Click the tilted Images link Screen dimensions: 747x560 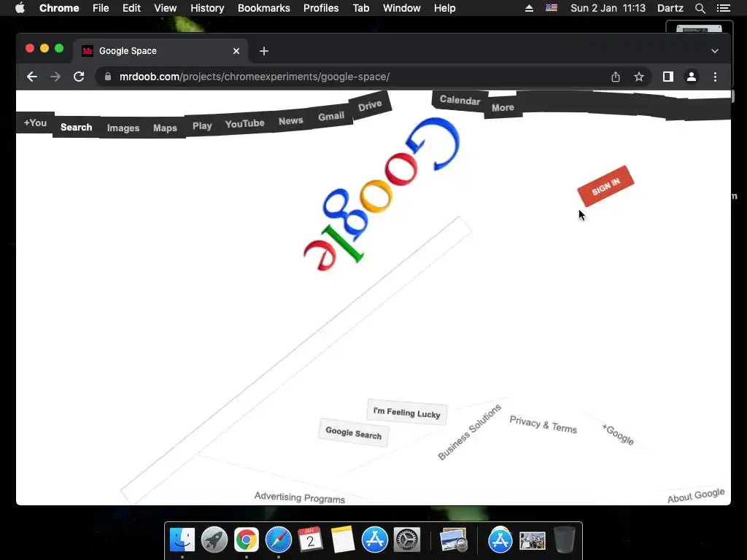(x=123, y=128)
